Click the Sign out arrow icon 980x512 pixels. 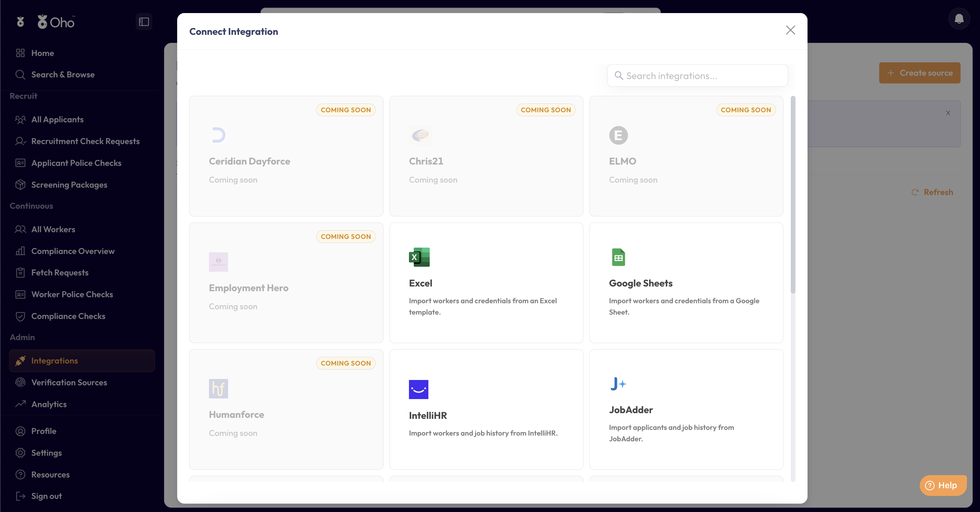pyautogui.click(x=20, y=496)
